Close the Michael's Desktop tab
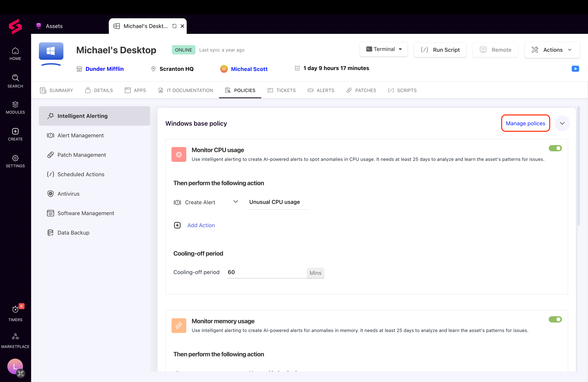This screenshot has height=382, width=588. pos(182,26)
